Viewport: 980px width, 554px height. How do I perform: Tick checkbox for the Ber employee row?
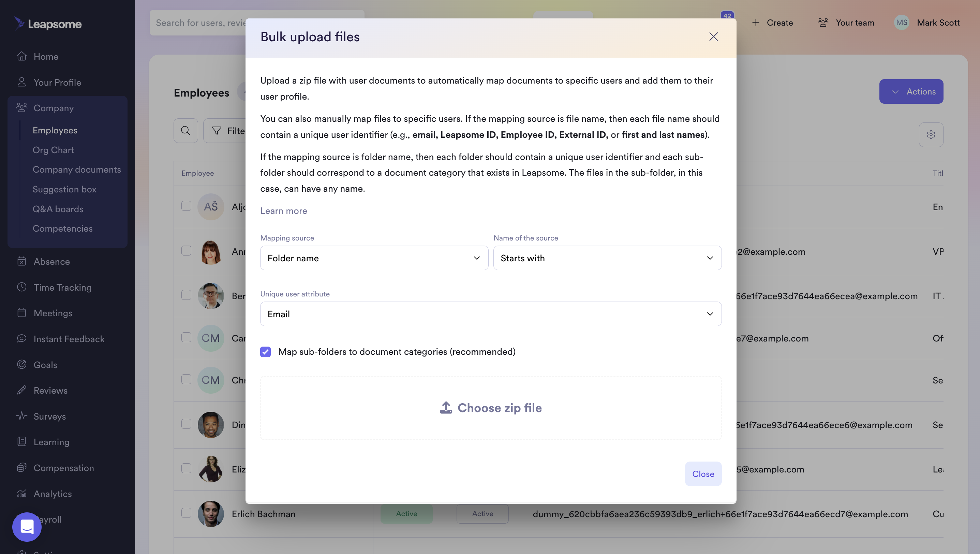click(186, 295)
